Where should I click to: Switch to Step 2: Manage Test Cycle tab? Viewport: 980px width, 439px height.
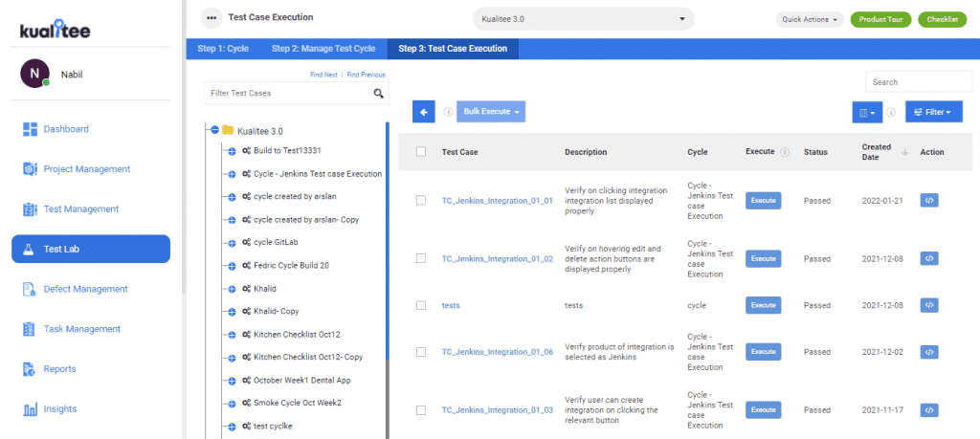click(x=323, y=49)
